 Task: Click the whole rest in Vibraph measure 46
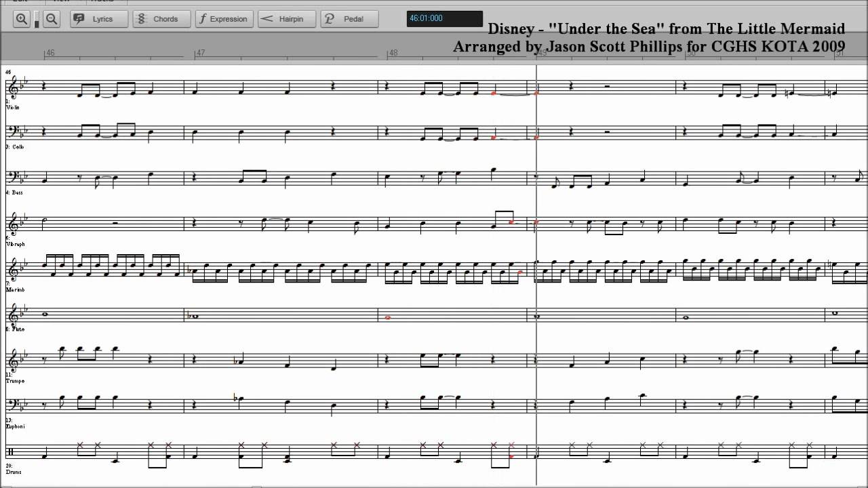115,222
